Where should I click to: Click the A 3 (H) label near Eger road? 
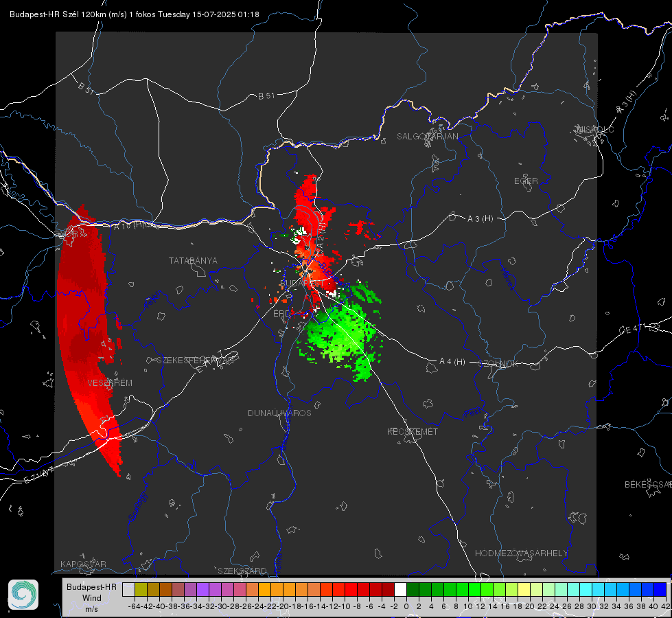point(480,219)
